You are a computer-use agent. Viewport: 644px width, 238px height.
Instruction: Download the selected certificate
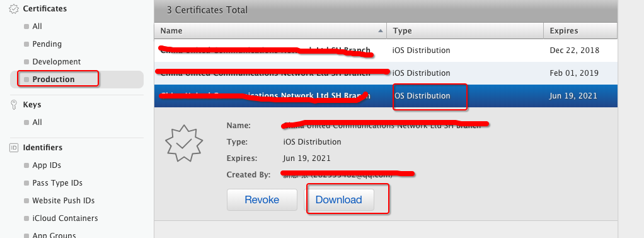click(339, 199)
